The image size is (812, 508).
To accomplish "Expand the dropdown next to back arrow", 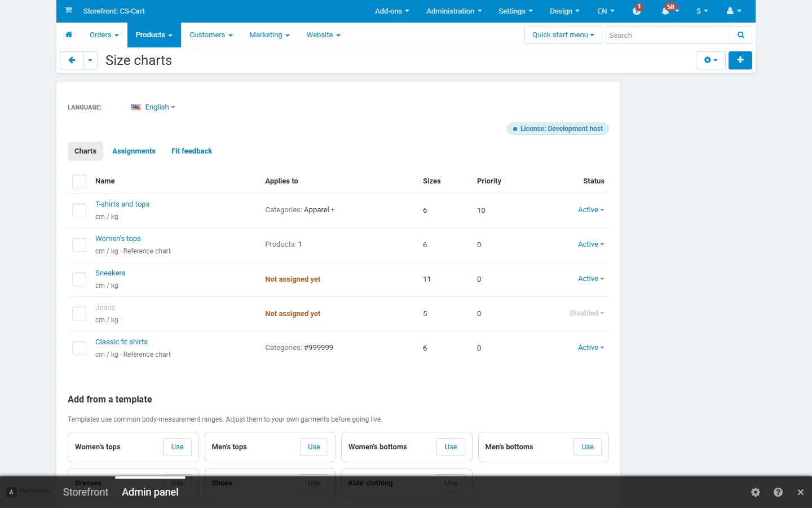I will [90, 60].
